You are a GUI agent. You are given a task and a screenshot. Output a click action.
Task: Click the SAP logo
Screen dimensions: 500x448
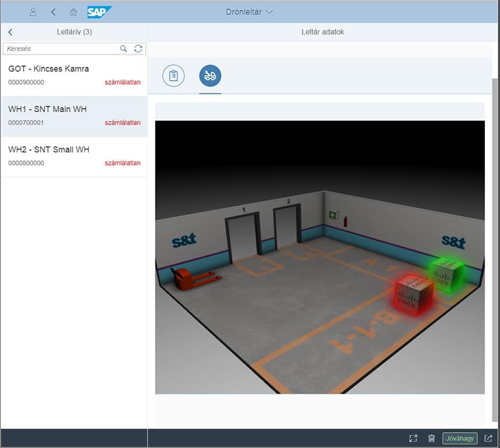(99, 12)
